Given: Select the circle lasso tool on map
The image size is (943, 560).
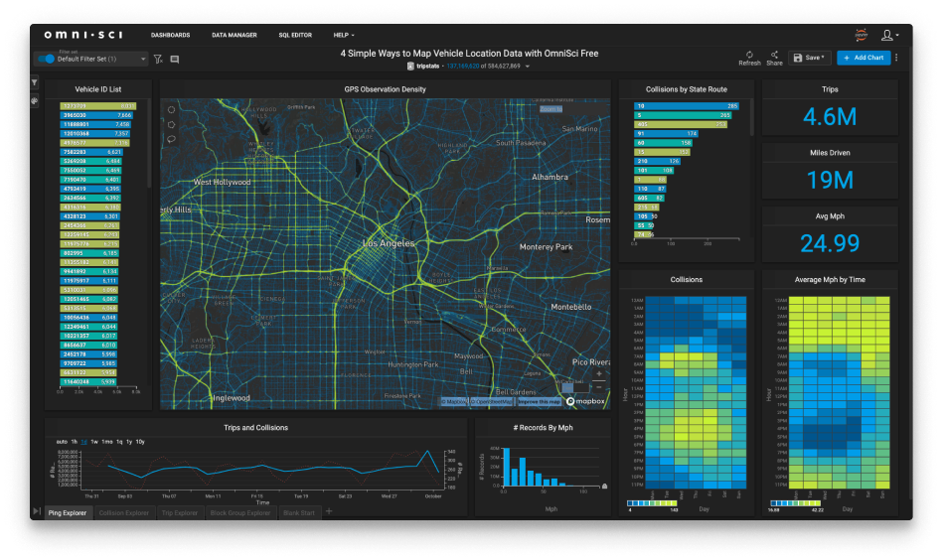Looking at the screenshot, I should pyautogui.click(x=171, y=110).
